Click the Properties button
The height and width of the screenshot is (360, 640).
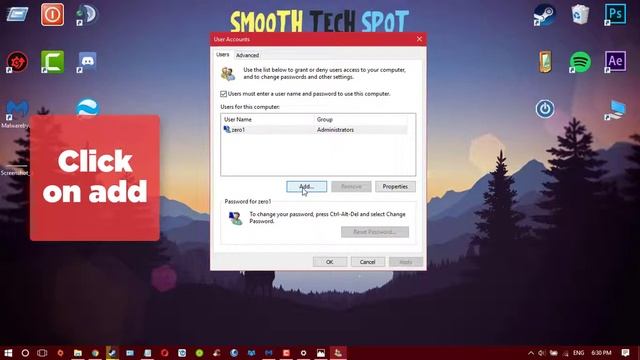(x=395, y=187)
